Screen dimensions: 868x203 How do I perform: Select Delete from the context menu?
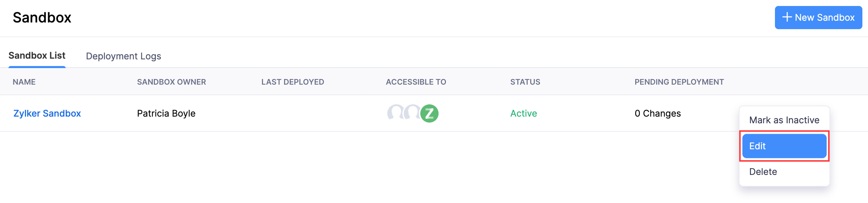click(x=763, y=172)
